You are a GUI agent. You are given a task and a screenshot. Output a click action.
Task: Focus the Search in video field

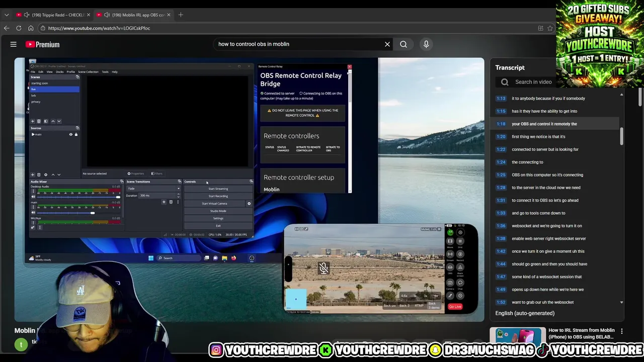pos(533,82)
